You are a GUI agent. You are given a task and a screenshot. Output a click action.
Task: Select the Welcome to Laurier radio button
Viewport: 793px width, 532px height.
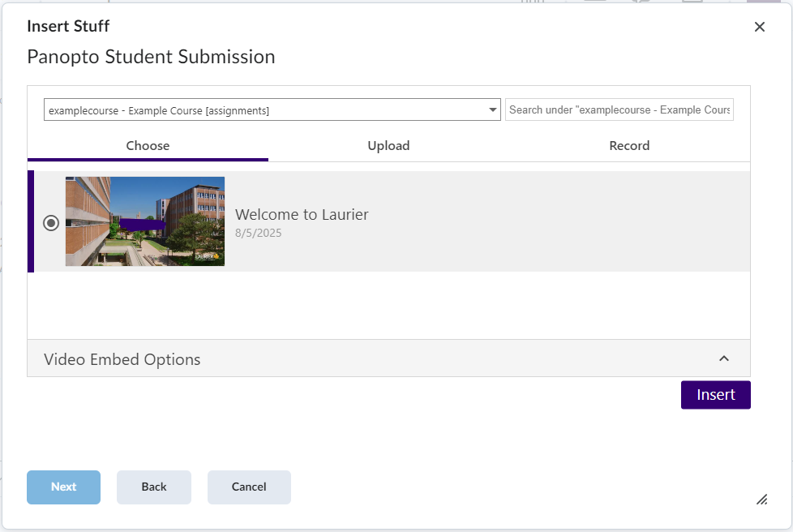51,223
